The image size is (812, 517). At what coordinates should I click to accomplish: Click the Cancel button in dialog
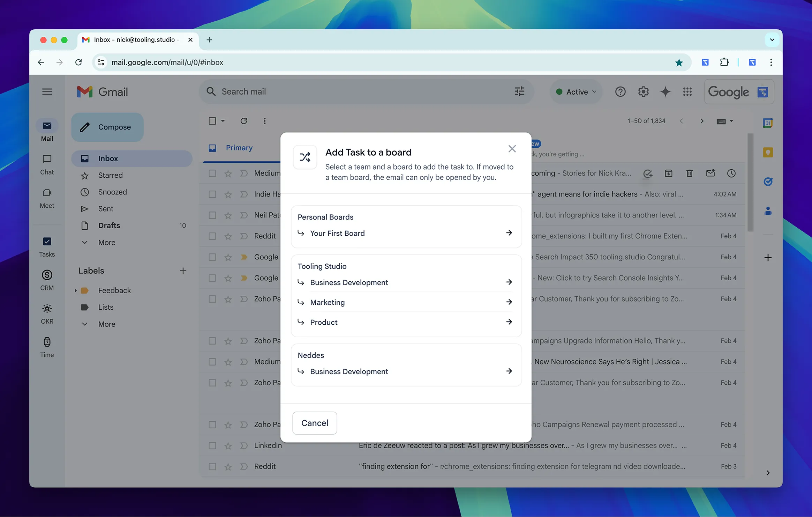click(315, 423)
